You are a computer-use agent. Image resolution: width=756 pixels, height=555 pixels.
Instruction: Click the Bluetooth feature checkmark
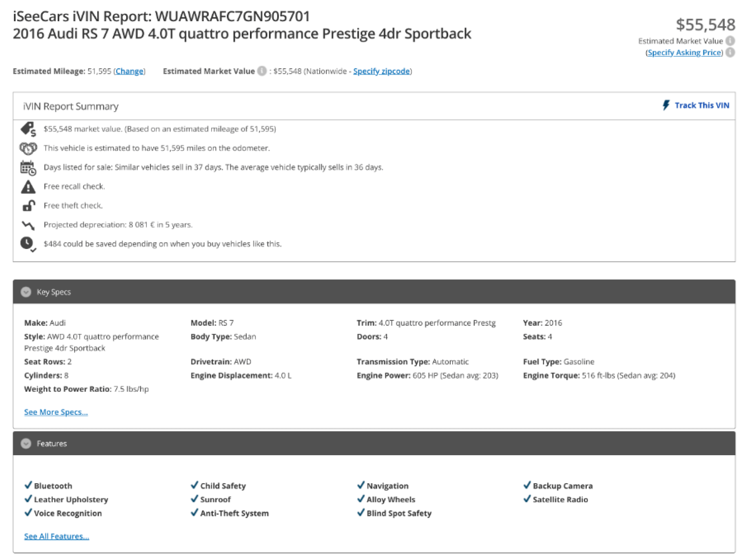pos(28,485)
